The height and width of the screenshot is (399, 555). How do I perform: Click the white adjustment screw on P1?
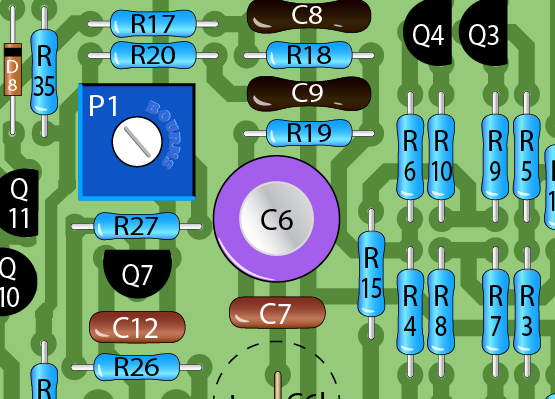137,142
